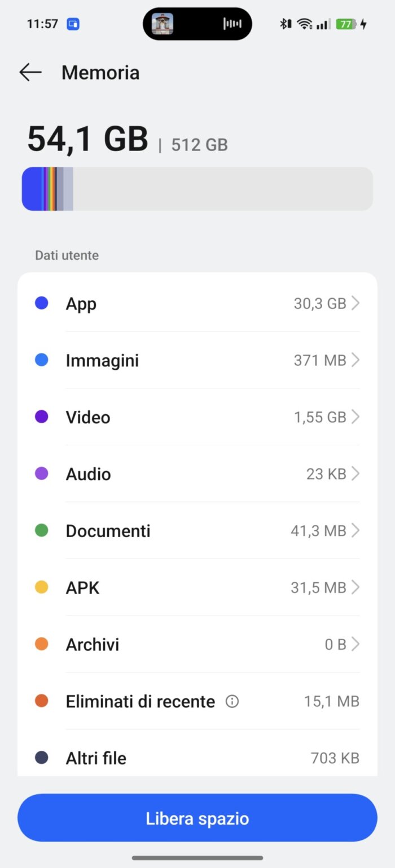Tap the blue screen-cast icon near the clock
The height and width of the screenshot is (868, 395).
click(x=73, y=24)
